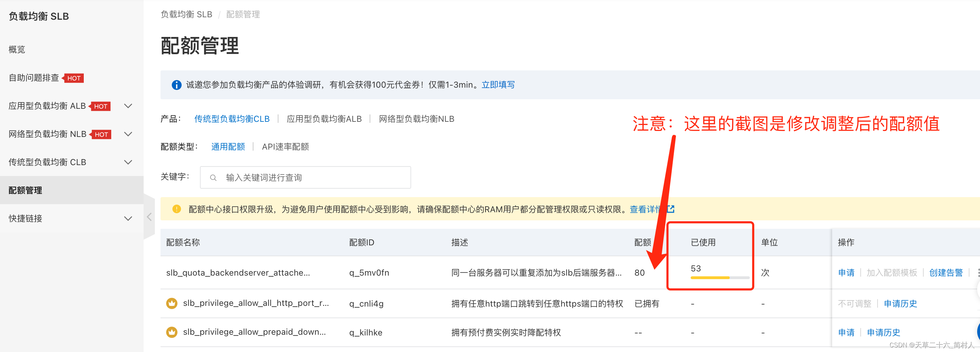Switch to API速率配额 quota type
Screen dimensions: 980x352
point(285,147)
